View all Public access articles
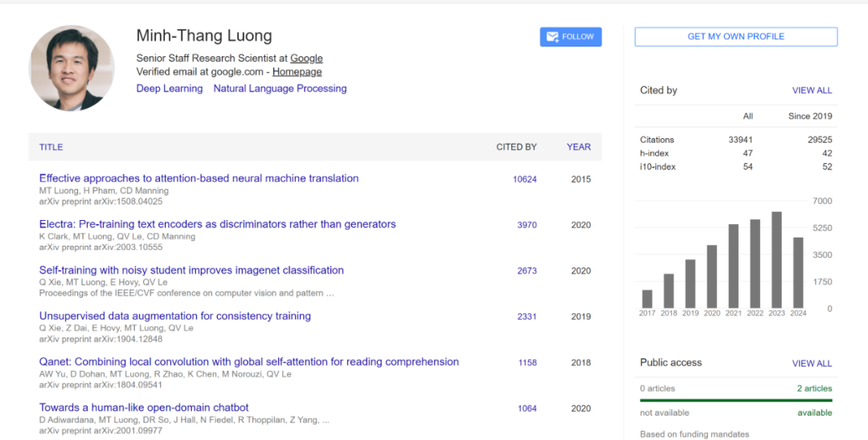 click(x=812, y=364)
